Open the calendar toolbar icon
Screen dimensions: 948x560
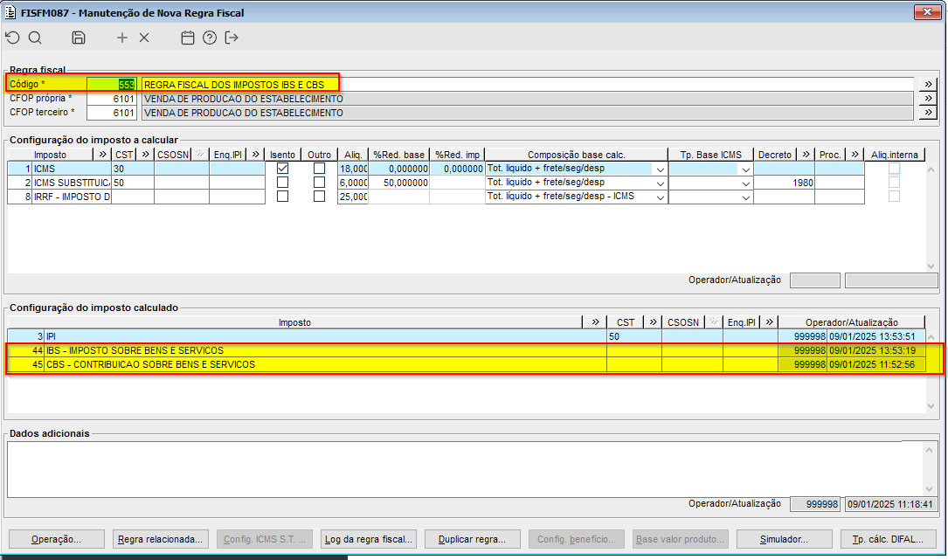coord(188,38)
